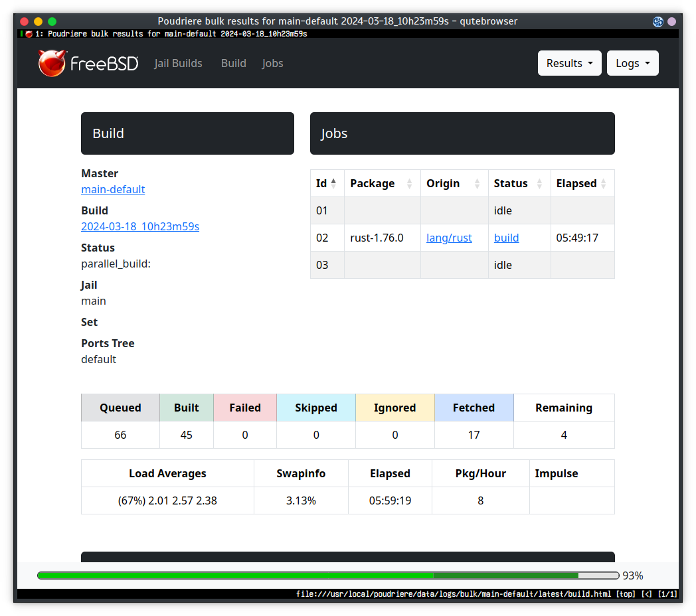Sort jobs by Package column arrows
Image resolution: width=696 pixels, height=616 pixels.
[x=409, y=184]
